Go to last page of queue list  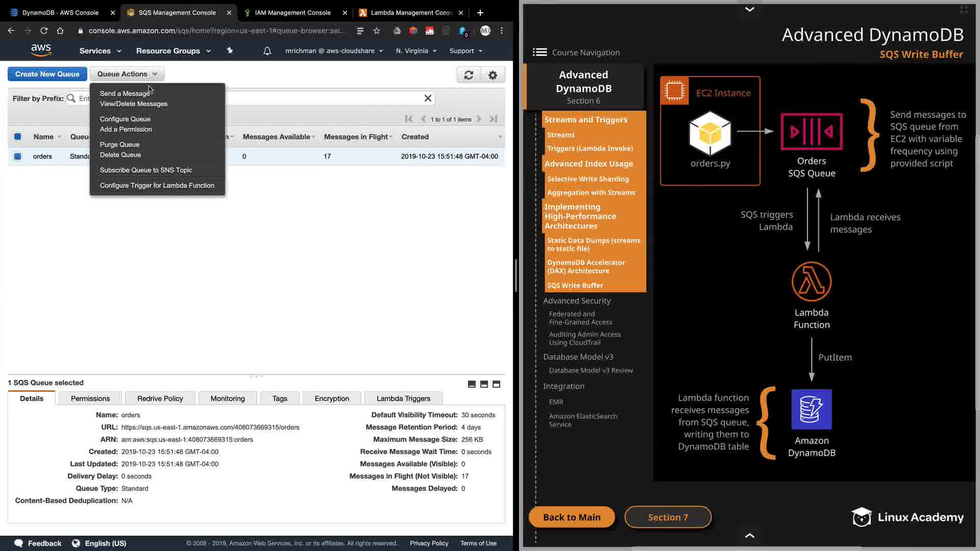coord(493,119)
